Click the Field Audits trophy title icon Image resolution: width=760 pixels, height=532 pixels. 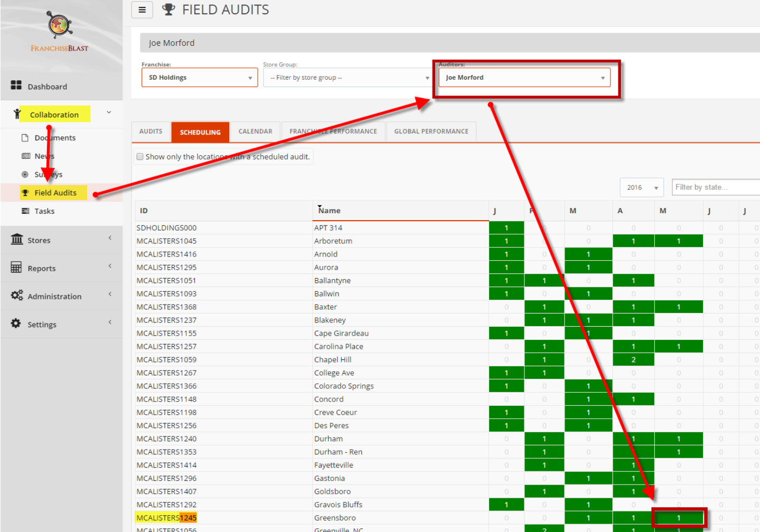coord(168,9)
